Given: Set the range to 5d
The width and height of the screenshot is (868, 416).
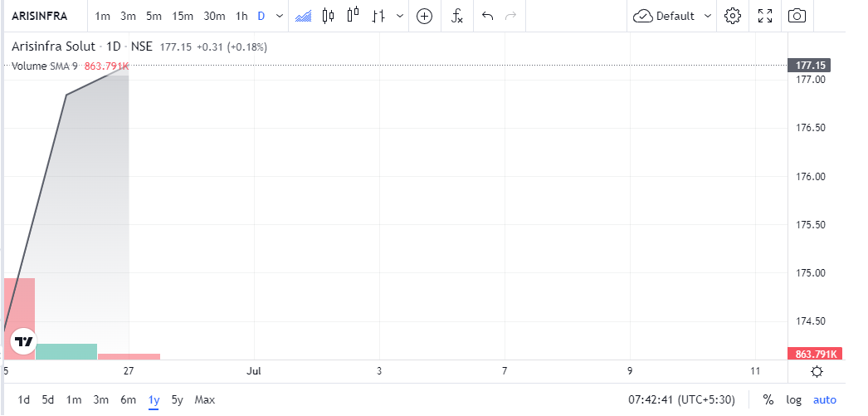Looking at the screenshot, I should [x=48, y=399].
